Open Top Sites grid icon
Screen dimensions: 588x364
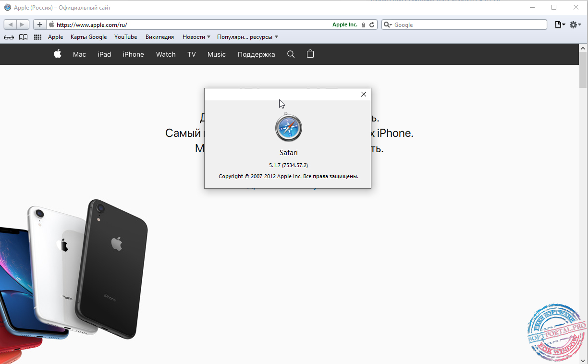coord(37,37)
